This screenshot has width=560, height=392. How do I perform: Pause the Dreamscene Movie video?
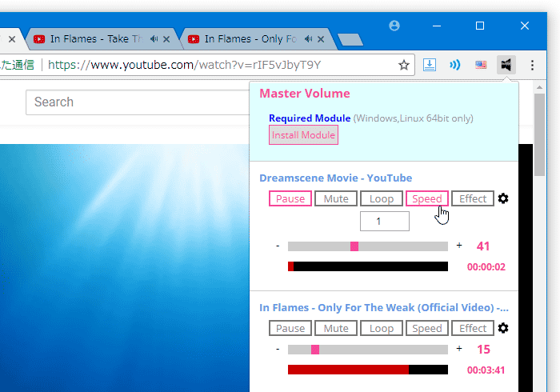[290, 198]
